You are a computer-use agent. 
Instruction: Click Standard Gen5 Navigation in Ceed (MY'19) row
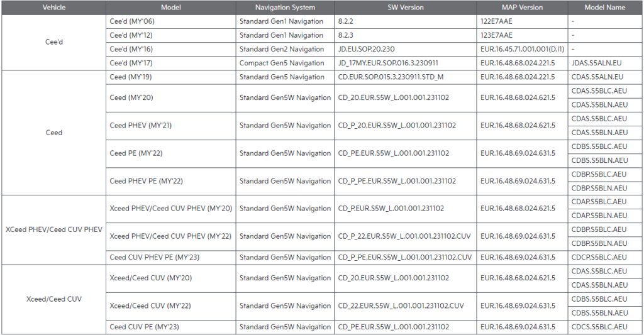pyautogui.click(x=285, y=77)
